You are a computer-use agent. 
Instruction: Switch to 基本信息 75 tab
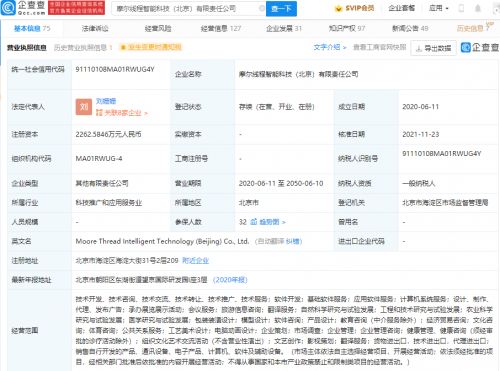click(32, 29)
